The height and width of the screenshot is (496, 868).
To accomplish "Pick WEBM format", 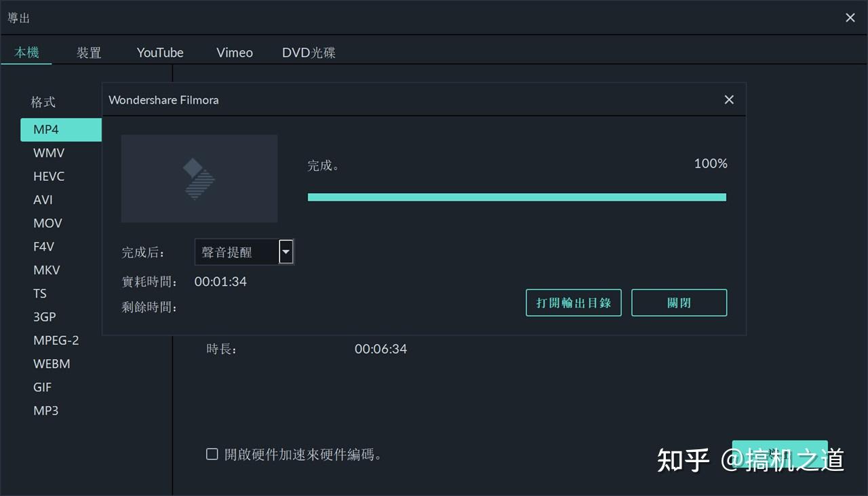I will coord(52,364).
